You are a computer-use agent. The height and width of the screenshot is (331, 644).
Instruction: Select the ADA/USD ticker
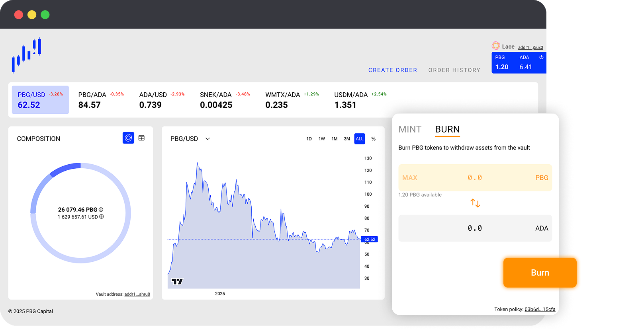[162, 100]
